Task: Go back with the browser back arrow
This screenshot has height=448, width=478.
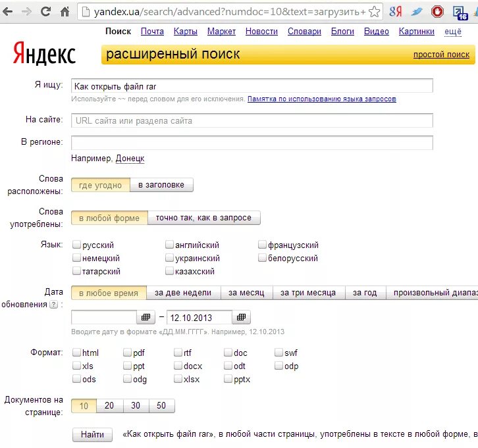Action: [x=8, y=12]
